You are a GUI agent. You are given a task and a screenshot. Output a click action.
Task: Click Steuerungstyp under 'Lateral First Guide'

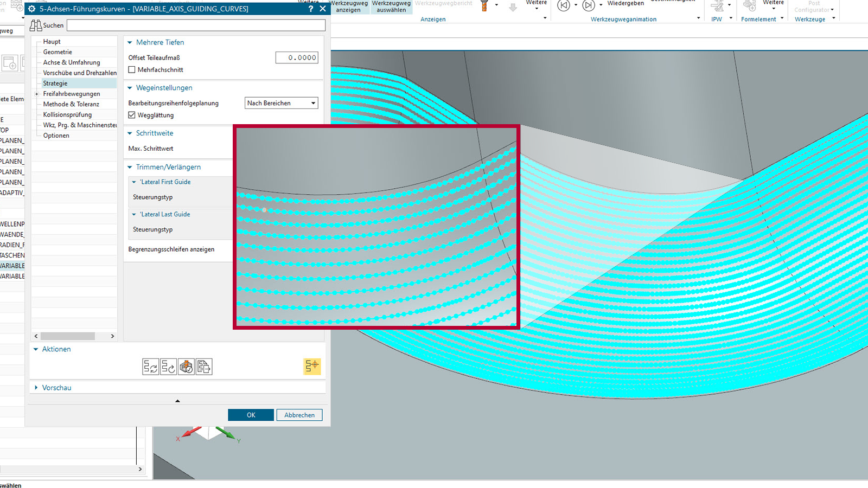tap(153, 197)
